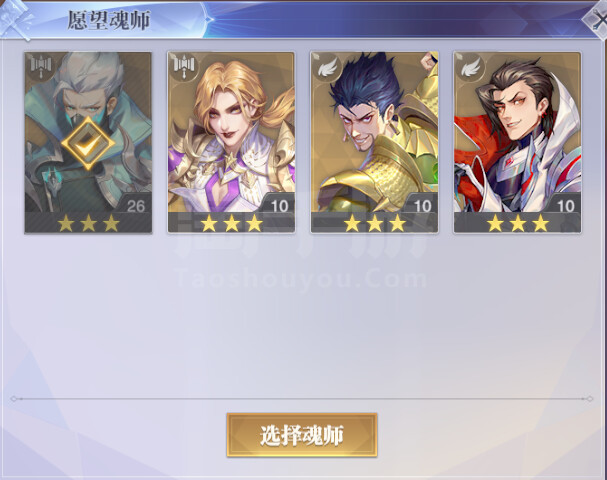Click the wing class icon on red-caped card
The width and height of the screenshot is (607, 480).
point(470,67)
